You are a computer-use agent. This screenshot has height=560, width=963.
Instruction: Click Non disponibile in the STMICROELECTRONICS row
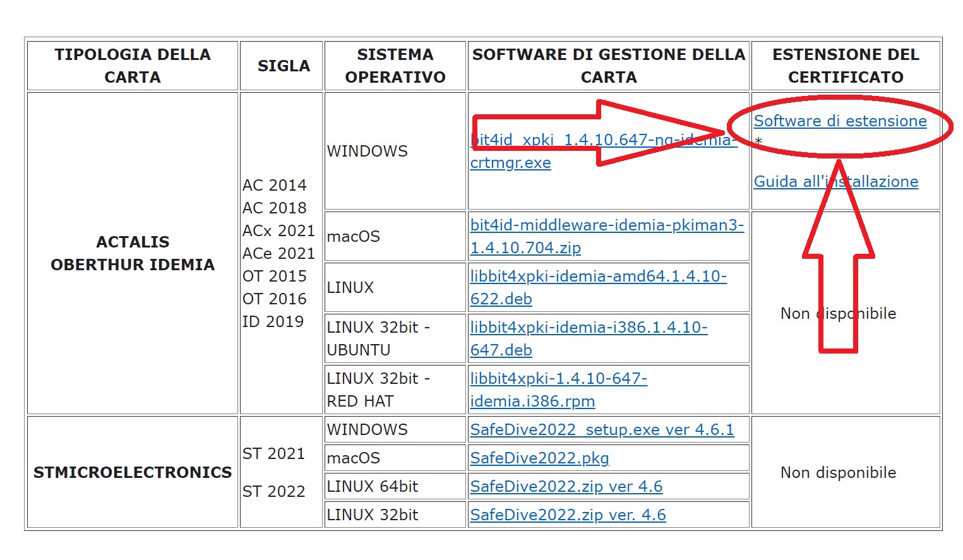(x=838, y=472)
